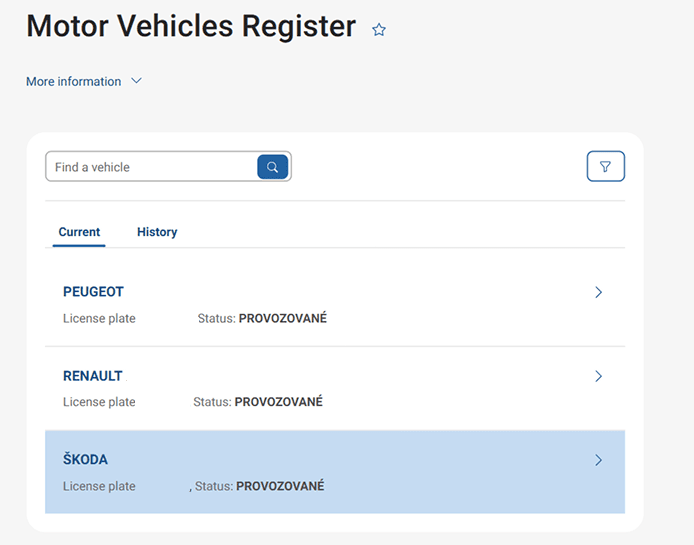
Task: Open the funnel filter options
Action: point(605,167)
